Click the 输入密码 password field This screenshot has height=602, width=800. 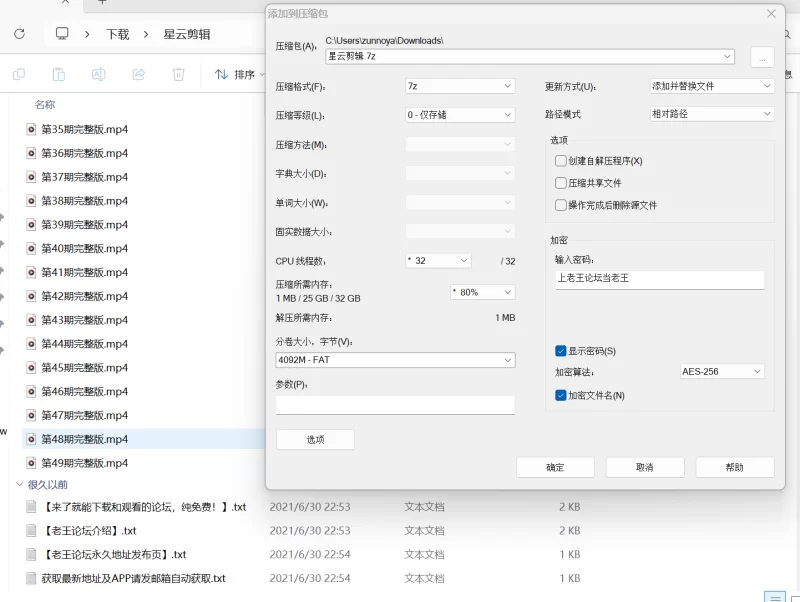pyautogui.click(x=660, y=280)
